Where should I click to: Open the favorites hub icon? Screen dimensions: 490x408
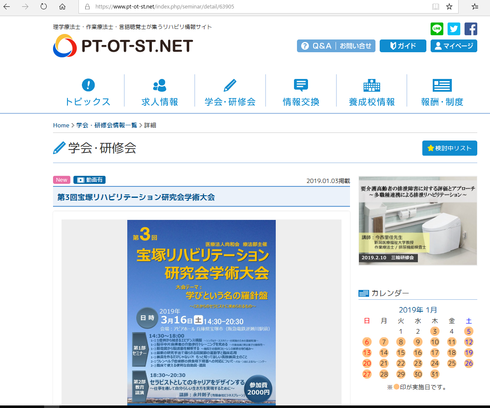pos(475,6)
